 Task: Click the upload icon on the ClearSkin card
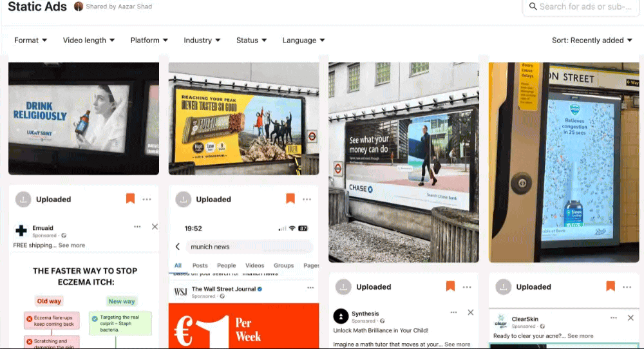tap(504, 287)
